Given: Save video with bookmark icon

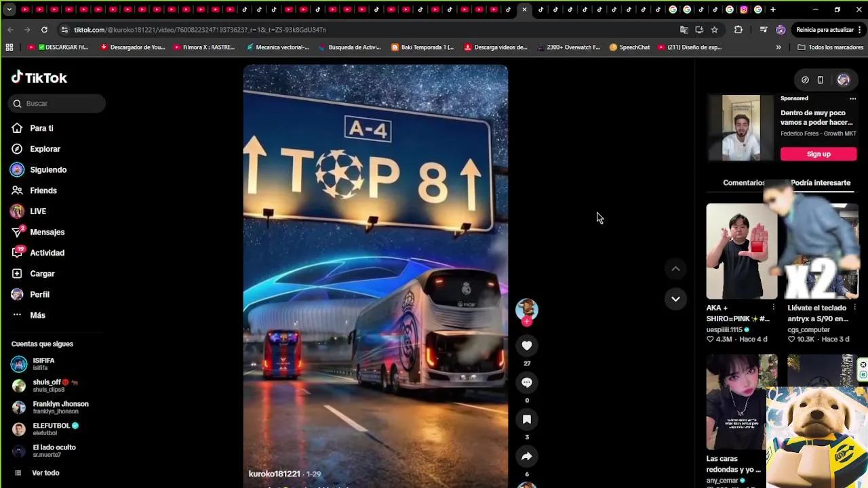Looking at the screenshot, I should coord(527,420).
